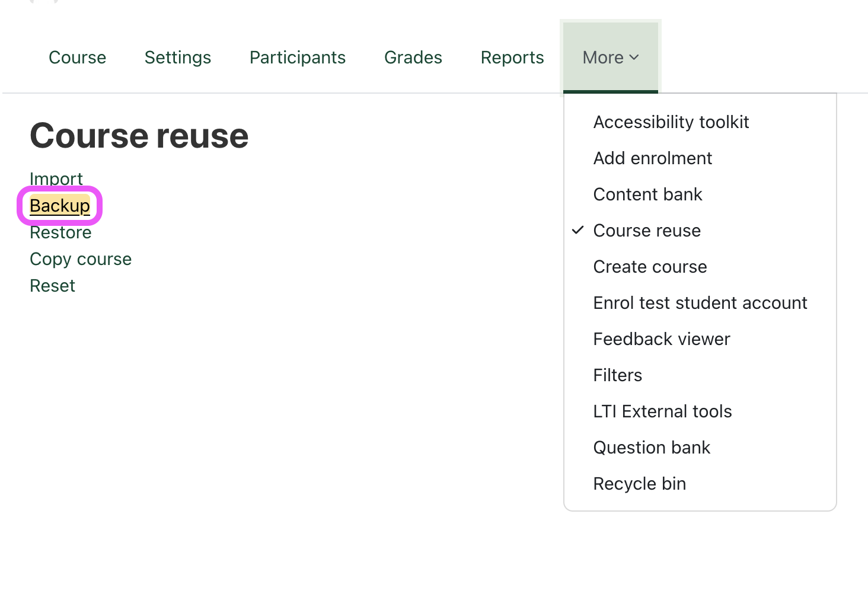Select Create course from the menu
868x613 pixels.
pos(650,267)
